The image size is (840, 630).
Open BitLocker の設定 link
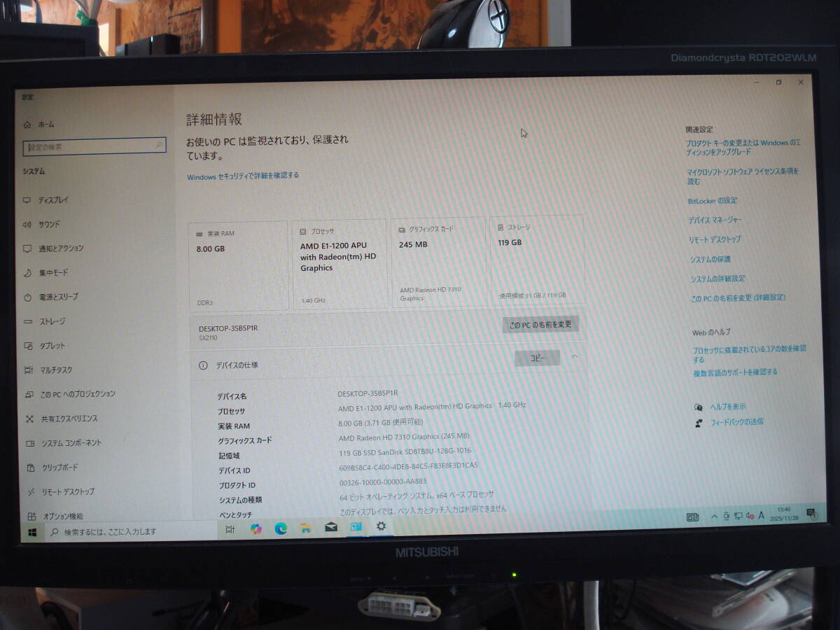pos(713,201)
